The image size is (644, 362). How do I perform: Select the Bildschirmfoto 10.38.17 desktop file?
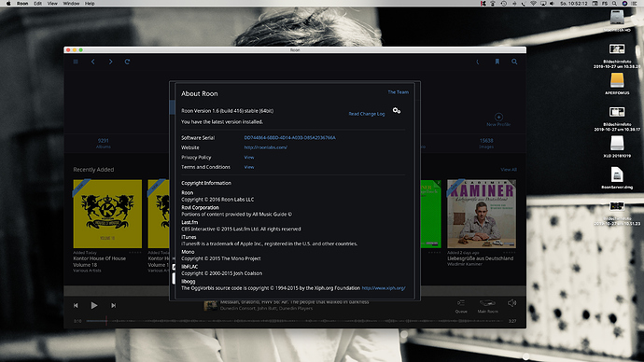[x=617, y=112]
